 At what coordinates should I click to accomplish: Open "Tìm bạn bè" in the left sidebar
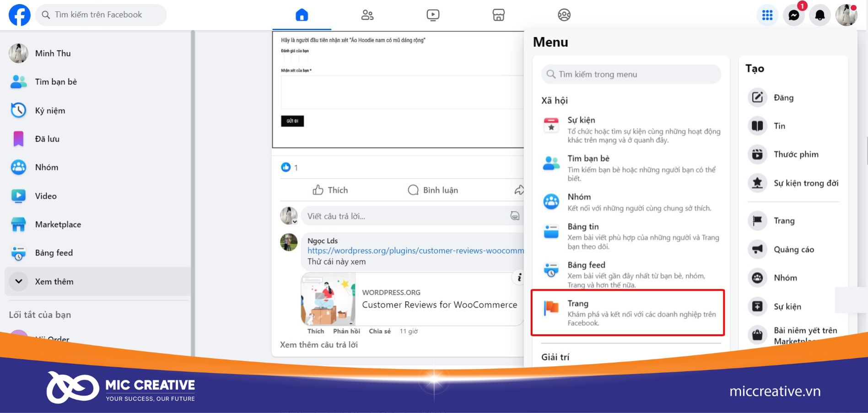point(97,82)
